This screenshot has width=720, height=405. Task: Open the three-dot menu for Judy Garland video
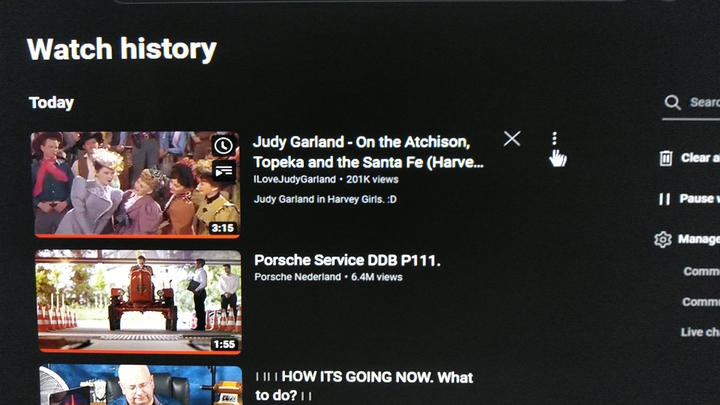(554, 138)
